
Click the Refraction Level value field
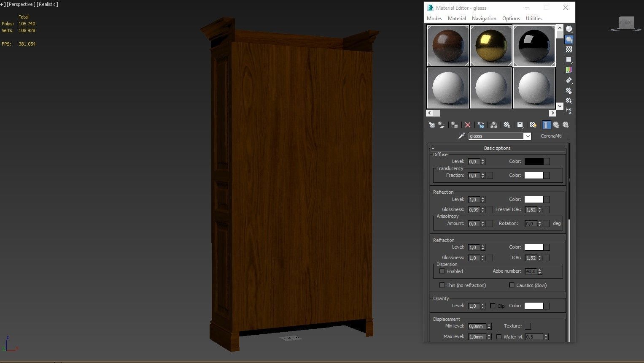click(x=474, y=247)
